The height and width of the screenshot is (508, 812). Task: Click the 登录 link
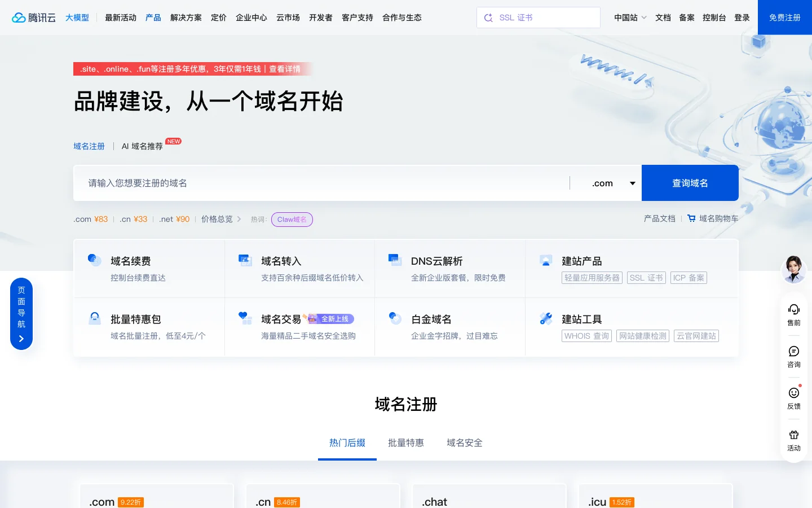pyautogui.click(x=742, y=17)
